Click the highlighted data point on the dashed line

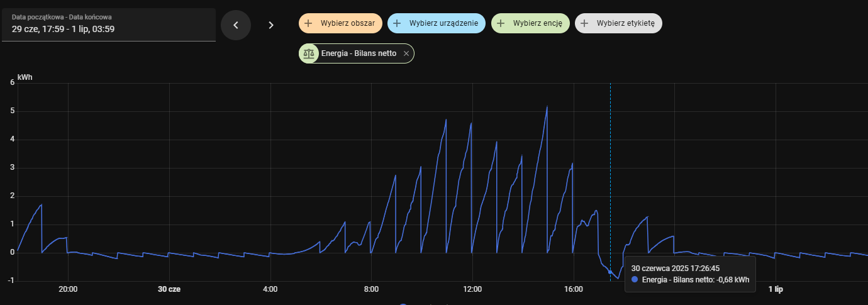coord(610,272)
